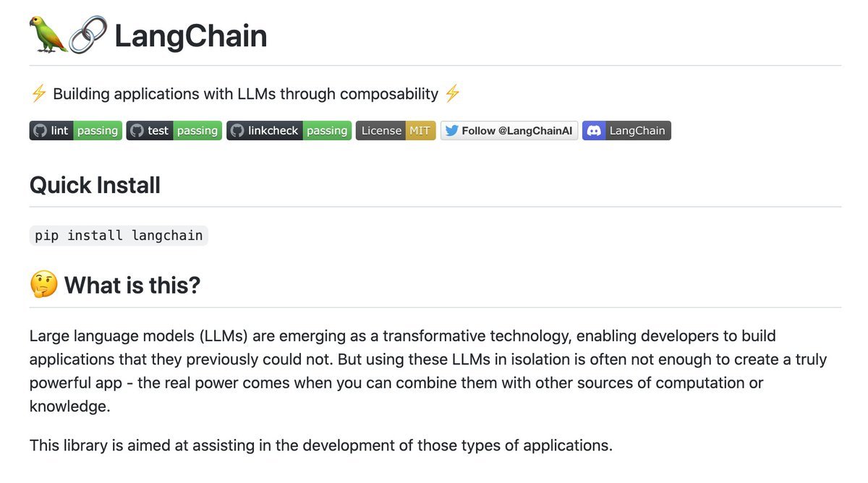Click the Twitter bird icon
The height and width of the screenshot is (483, 868).
pyautogui.click(x=451, y=131)
